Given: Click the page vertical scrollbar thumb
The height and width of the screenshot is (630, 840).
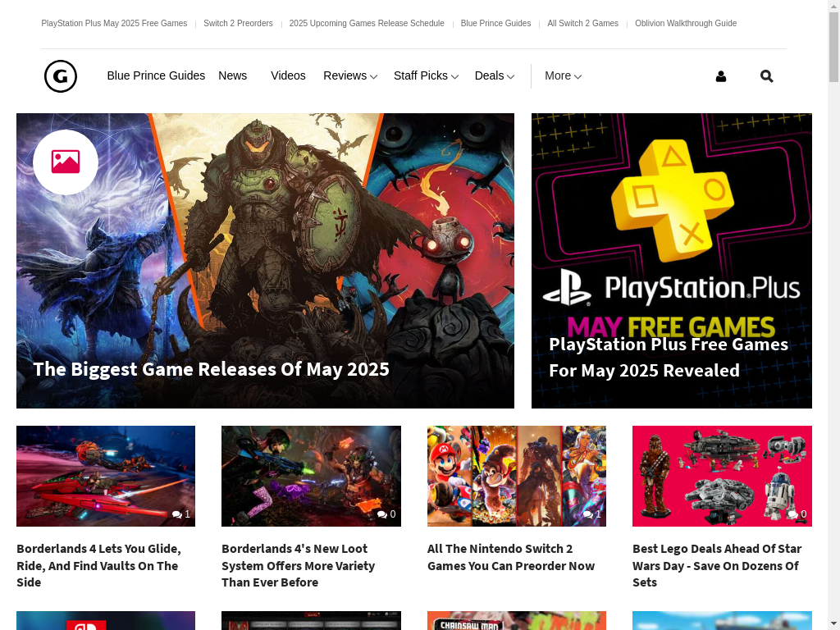Looking at the screenshot, I should tap(834, 47).
